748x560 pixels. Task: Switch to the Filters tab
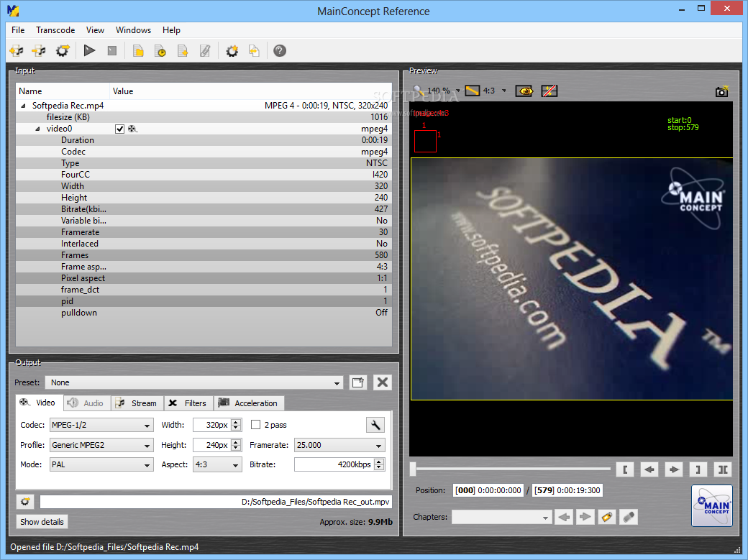188,403
